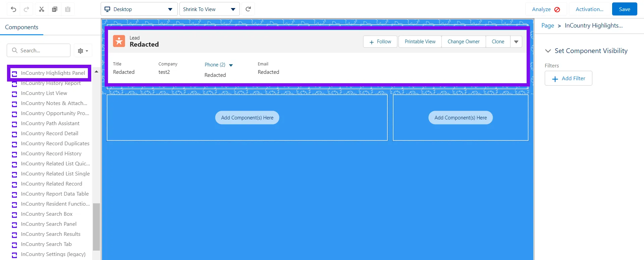Open the Shrink To View dropdown
The width and height of the screenshot is (644, 260).
(x=209, y=9)
